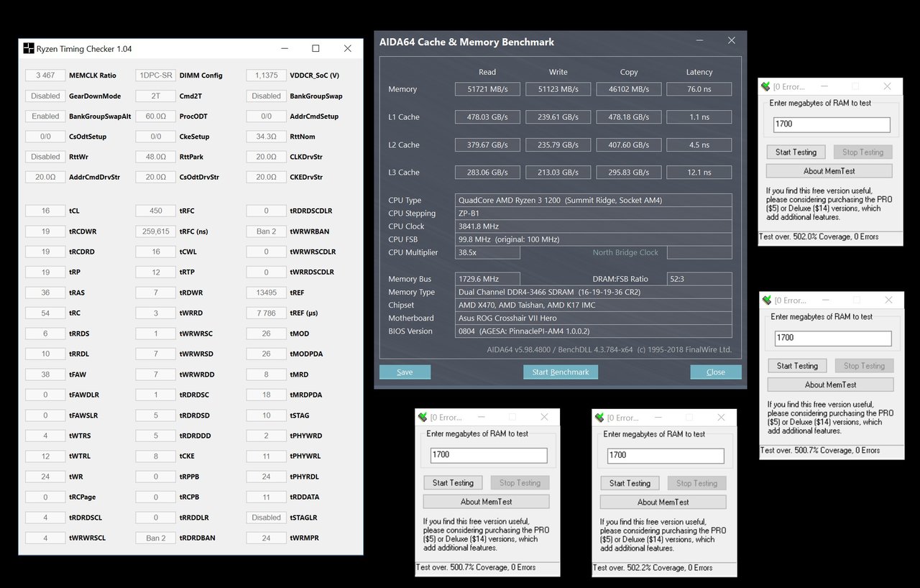
Task: Click the megabytes field in the 502.0% coverage MemTest window
Action: [x=832, y=124]
